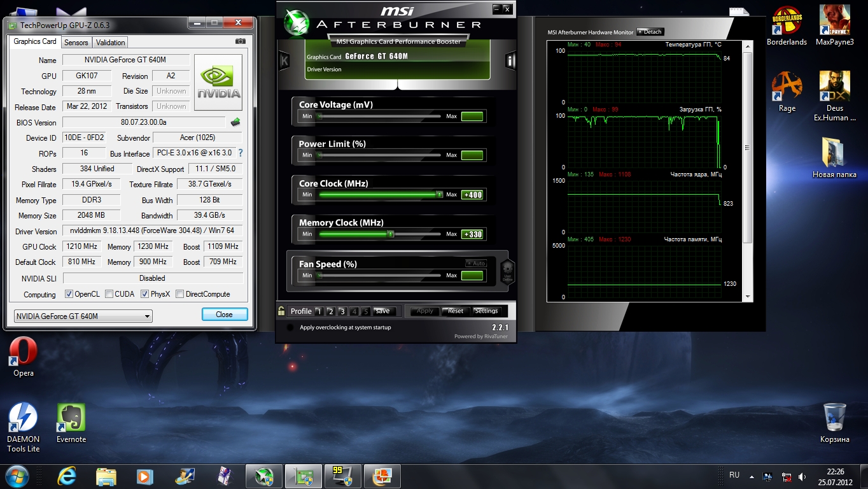Toggle the OpenCL checkbox

click(69, 294)
